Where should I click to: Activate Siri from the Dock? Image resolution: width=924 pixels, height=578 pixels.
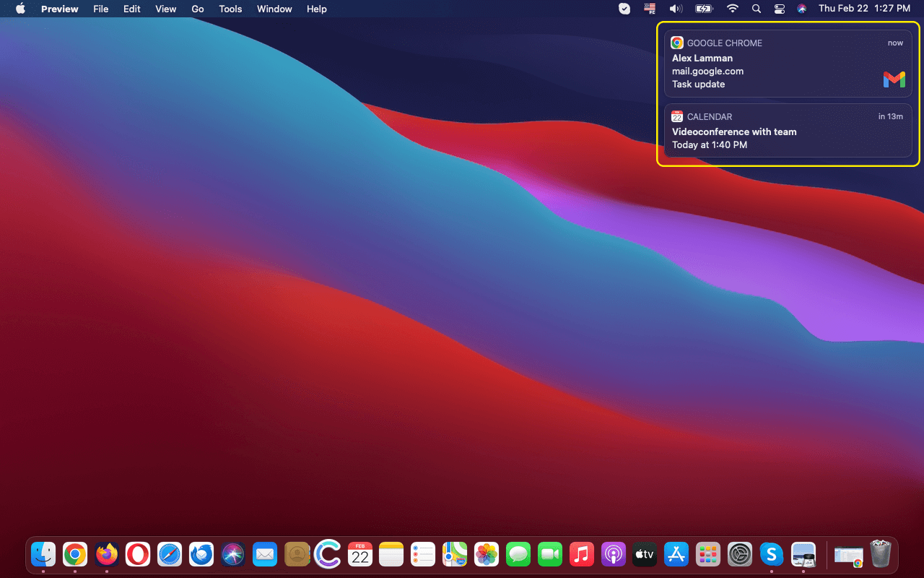pos(233,554)
